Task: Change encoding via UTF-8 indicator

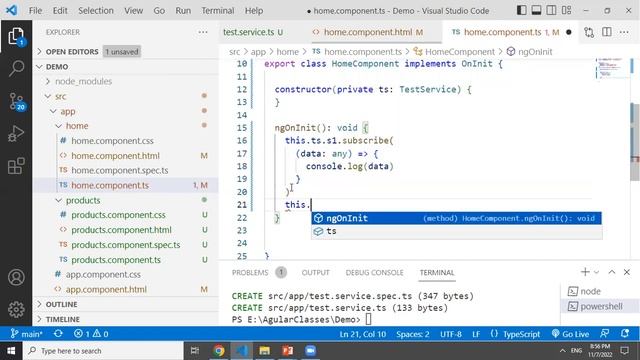Action: (451, 334)
